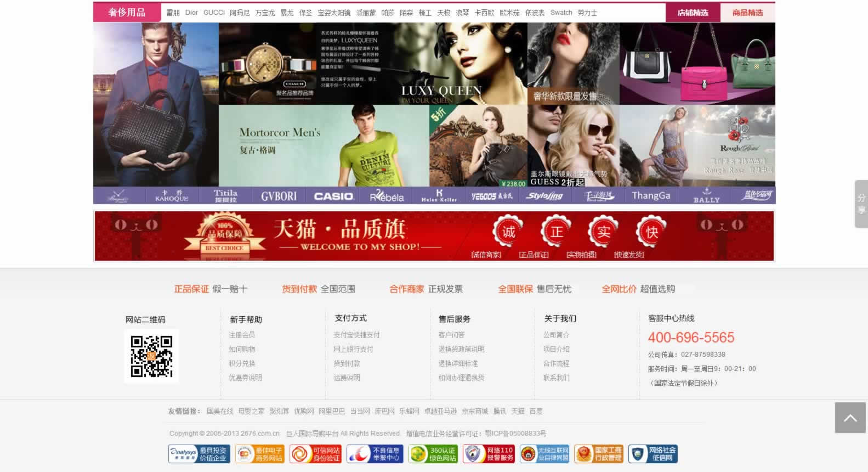
Task: Click the 可信网站 身份验证 badge
Action: (x=315, y=454)
